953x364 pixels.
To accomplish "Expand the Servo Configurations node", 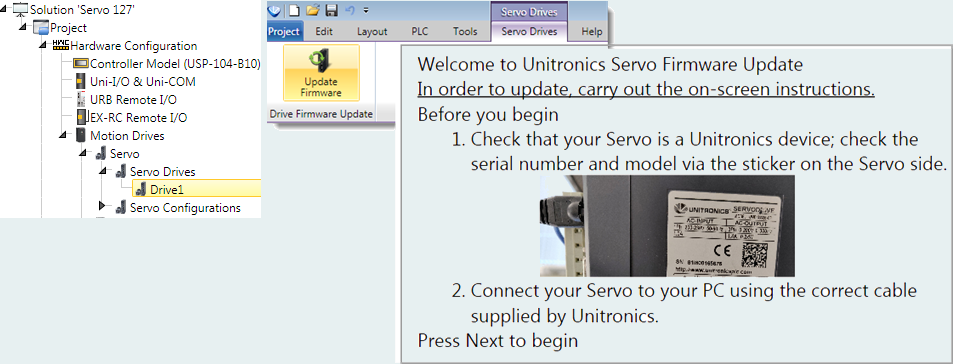I will 103,207.
